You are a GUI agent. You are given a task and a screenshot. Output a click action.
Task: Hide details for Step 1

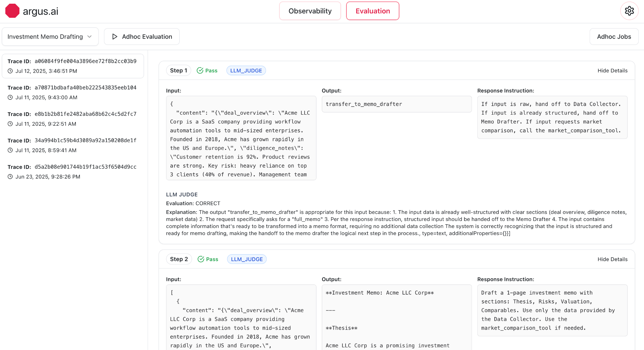[x=612, y=70]
